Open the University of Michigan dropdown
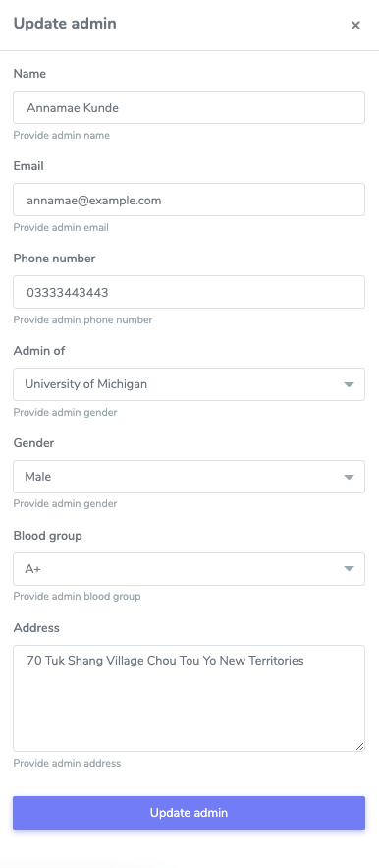Viewport: 379px width, 868px height. 189,384
